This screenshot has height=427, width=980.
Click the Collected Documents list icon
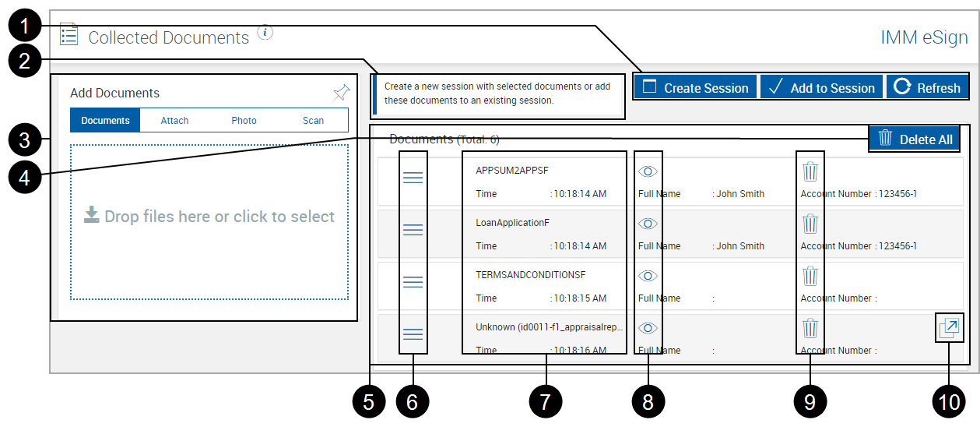coord(69,34)
